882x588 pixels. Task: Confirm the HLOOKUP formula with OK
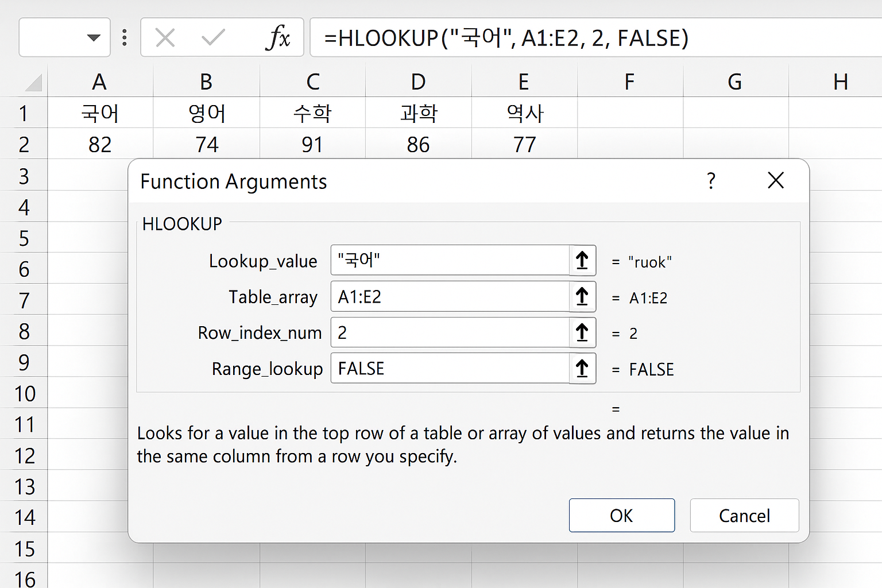621,515
